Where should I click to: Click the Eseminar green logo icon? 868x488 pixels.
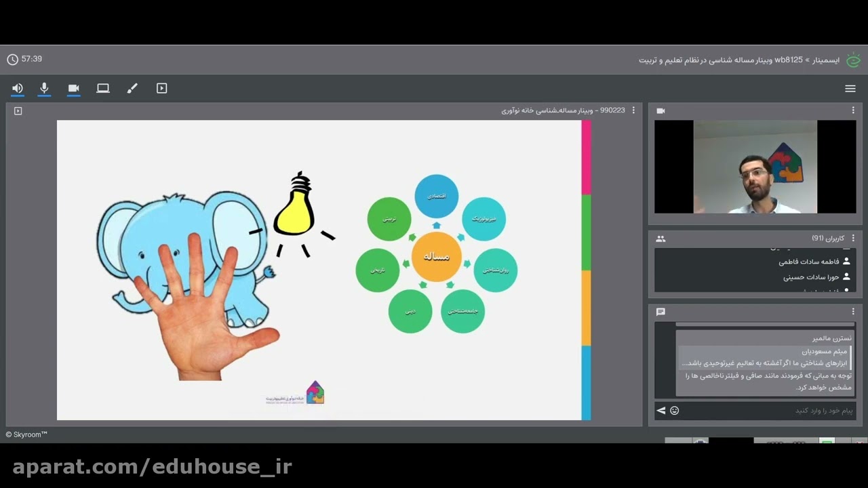click(x=853, y=60)
